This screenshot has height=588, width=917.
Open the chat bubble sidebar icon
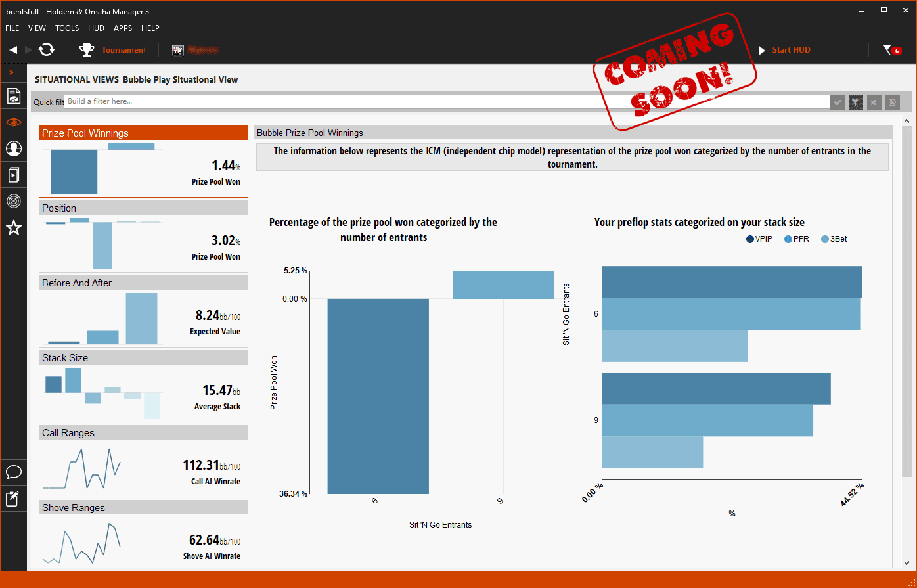(x=13, y=472)
